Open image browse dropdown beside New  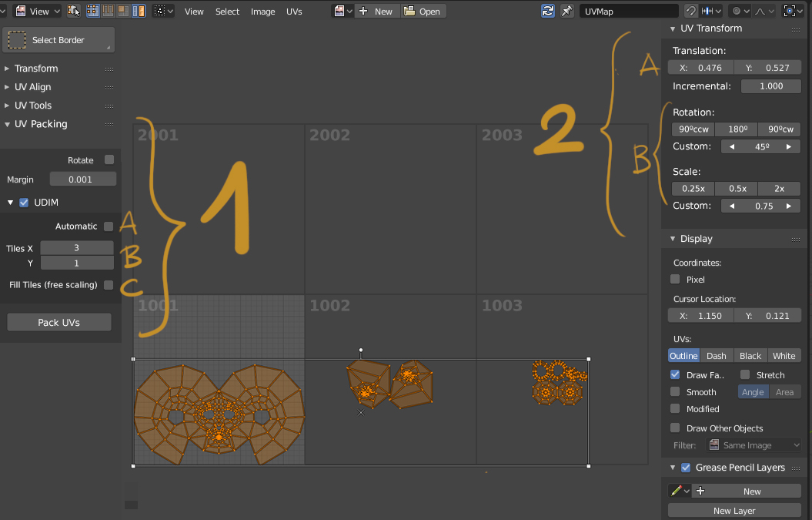point(343,11)
